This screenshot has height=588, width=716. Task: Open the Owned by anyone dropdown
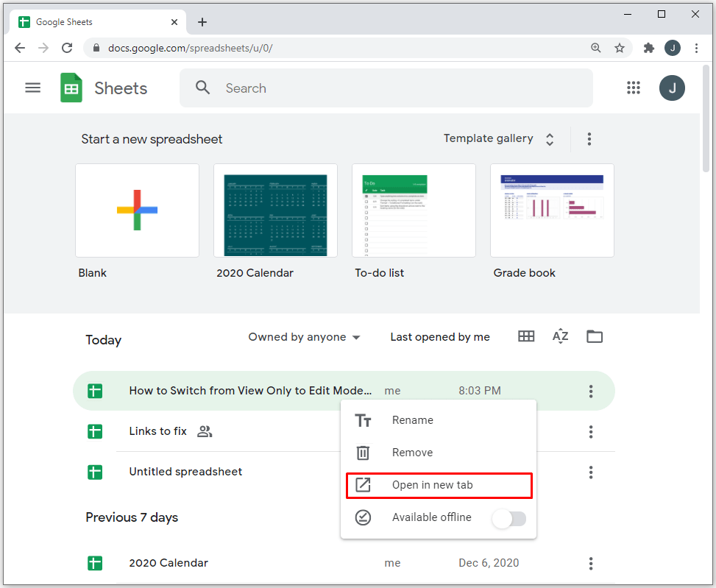pyautogui.click(x=305, y=337)
